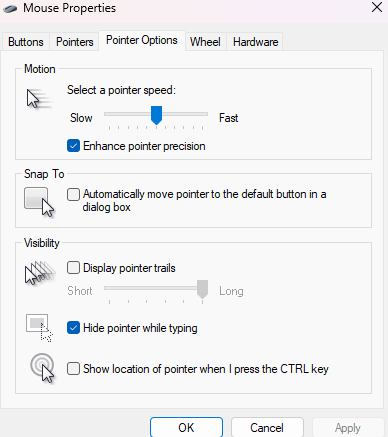Close the Mouse Properties dialog
The height and width of the screenshot is (437, 388).
click(377, 7)
